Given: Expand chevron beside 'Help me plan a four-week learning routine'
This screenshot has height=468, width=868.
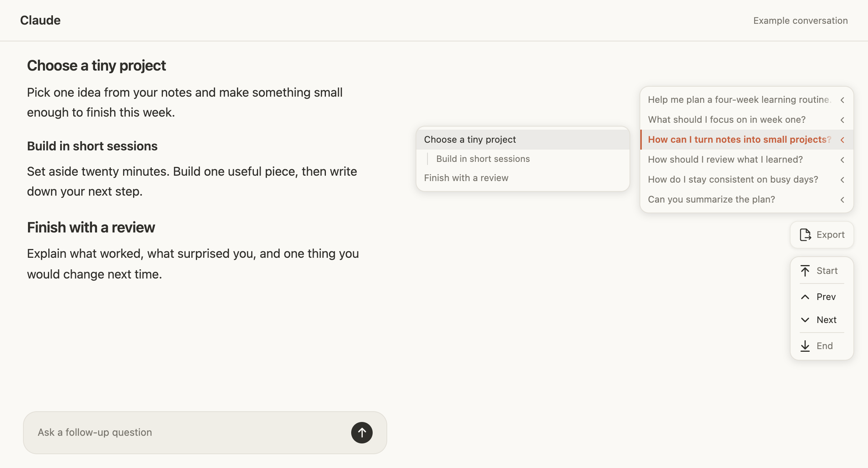Looking at the screenshot, I should tap(842, 100).
